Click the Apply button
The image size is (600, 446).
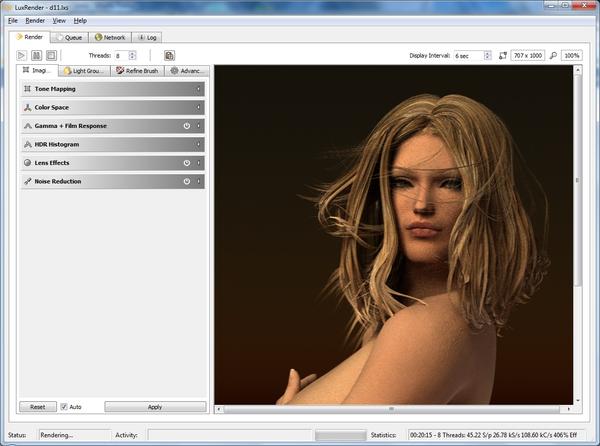coord(155,407)
